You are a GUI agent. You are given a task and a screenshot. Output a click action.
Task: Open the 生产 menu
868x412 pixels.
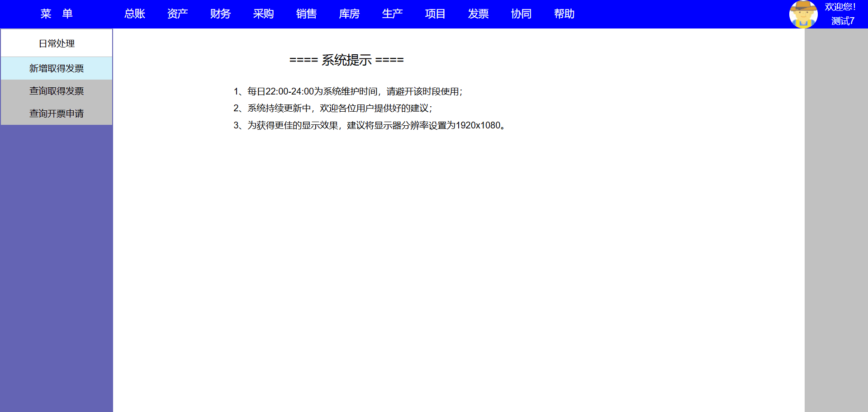click(392, 14)
